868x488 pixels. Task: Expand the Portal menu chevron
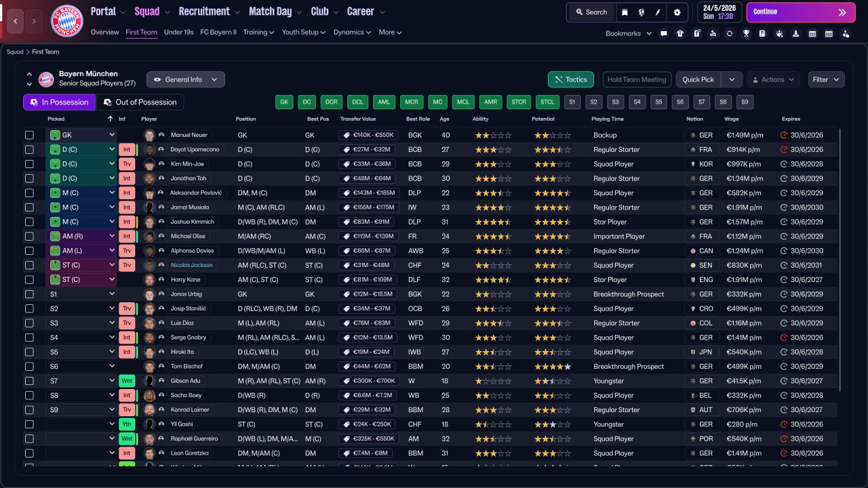pyautogui.click(x=122, y=12)
